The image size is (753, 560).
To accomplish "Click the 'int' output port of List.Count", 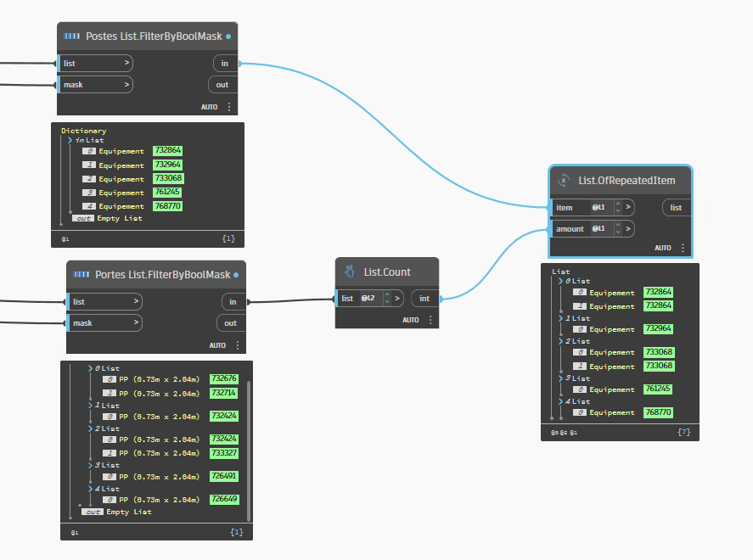I will 424,299.
